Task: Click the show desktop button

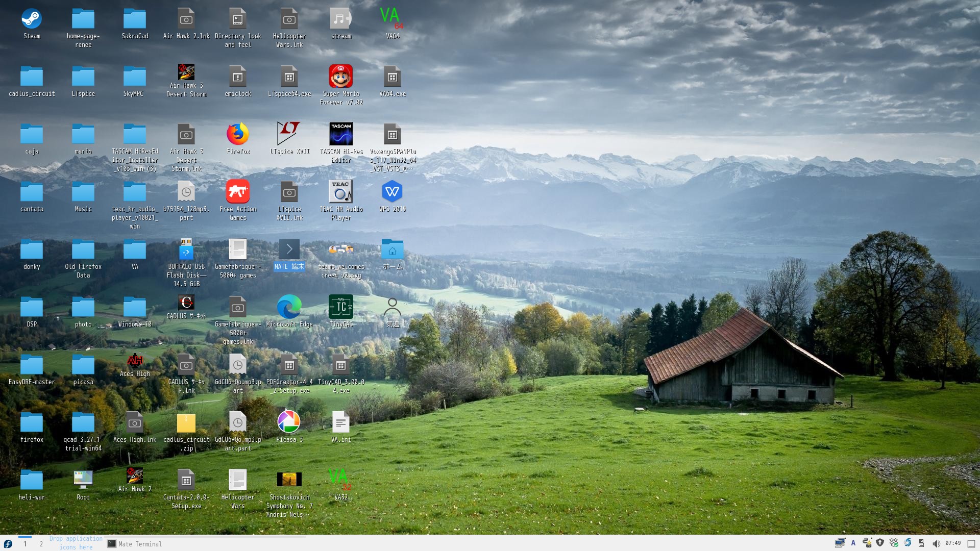Action: (x=971, y=544)
